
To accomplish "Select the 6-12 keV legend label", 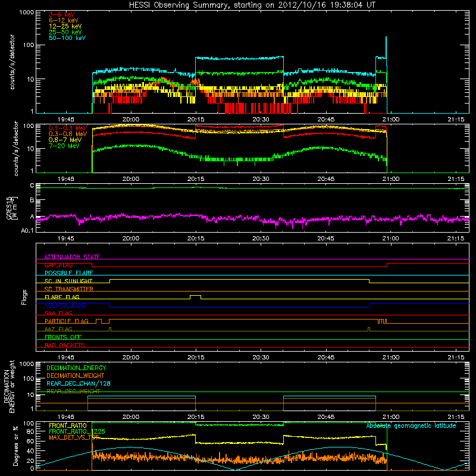I will [64, 20].
